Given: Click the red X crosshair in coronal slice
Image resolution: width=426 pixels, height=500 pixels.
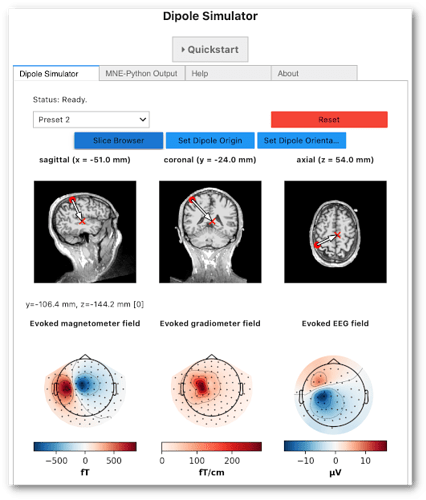Looking at the screenshot, I should click(212, 221).
